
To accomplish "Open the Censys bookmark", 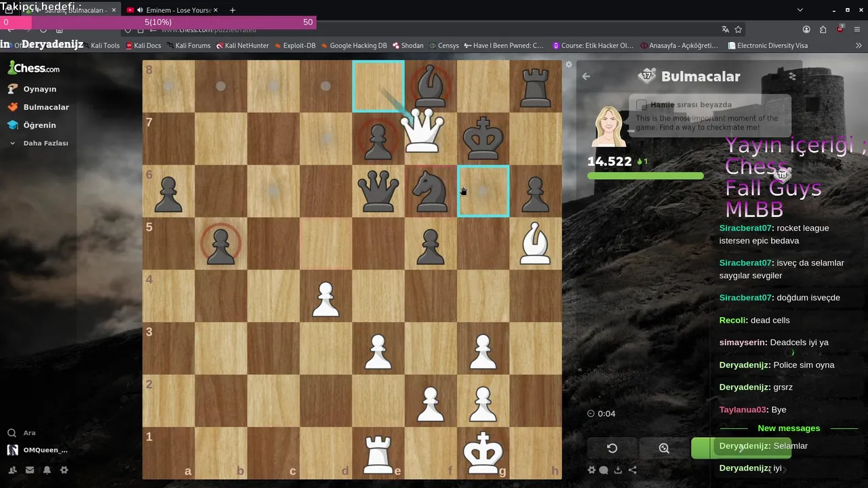I will (444, 45).
